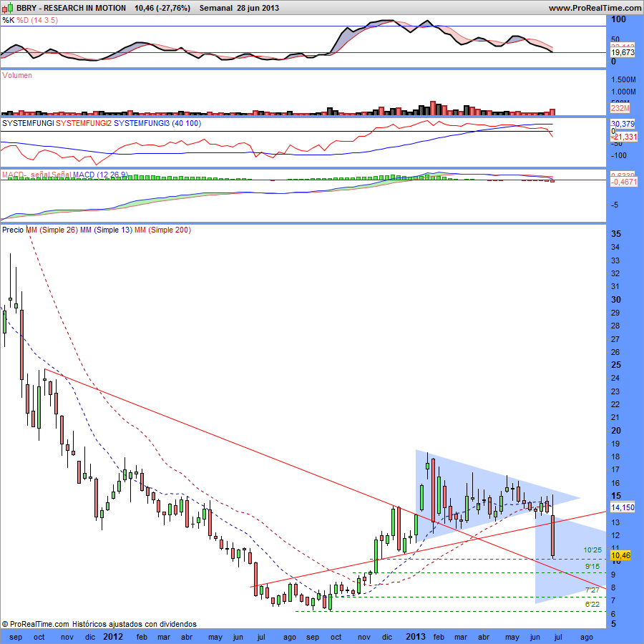Image resolution: width=644 pixels, height=644 pixels.
Task: Select the SYSTEMFUNGI indicator label
Action: [28, 123]
